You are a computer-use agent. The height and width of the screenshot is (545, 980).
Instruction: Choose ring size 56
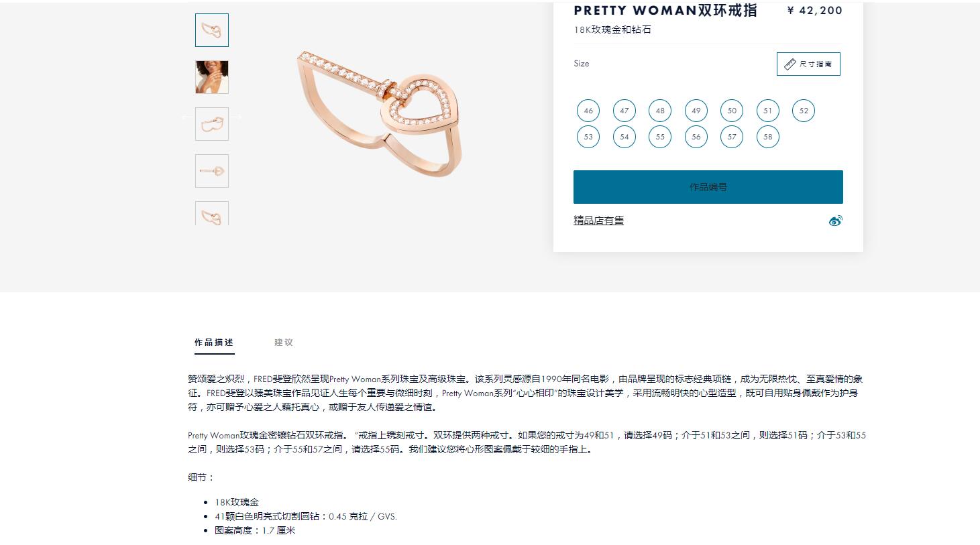pyautogui.click(x=696, y=137)
